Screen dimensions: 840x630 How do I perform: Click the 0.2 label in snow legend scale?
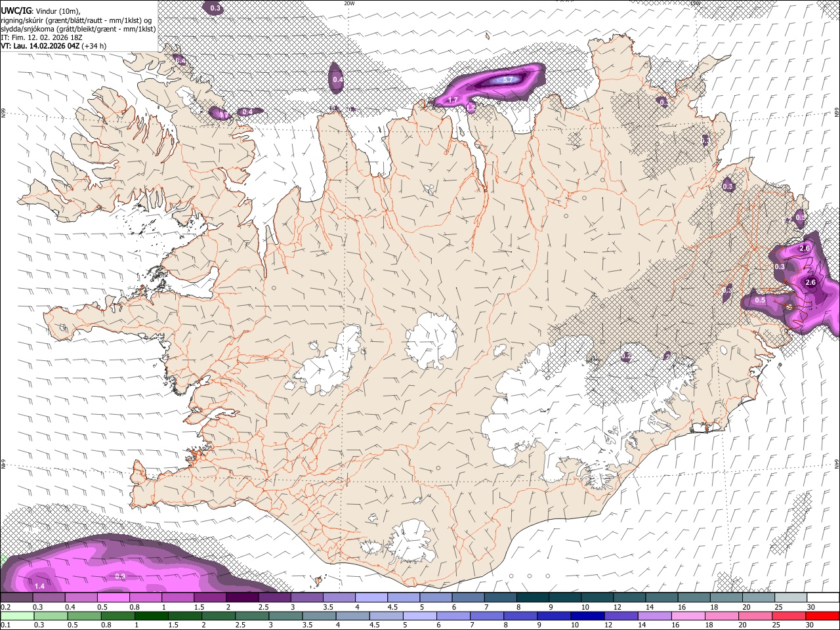[5, 607]
